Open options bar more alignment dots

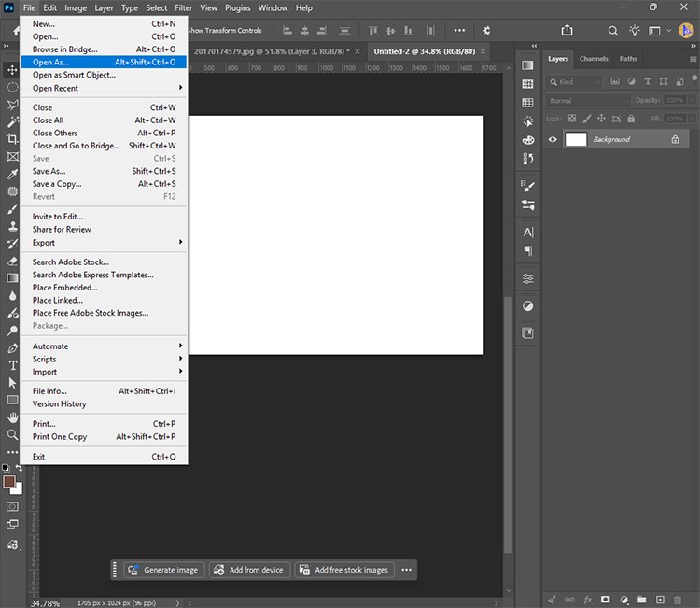tap(459, 31)
